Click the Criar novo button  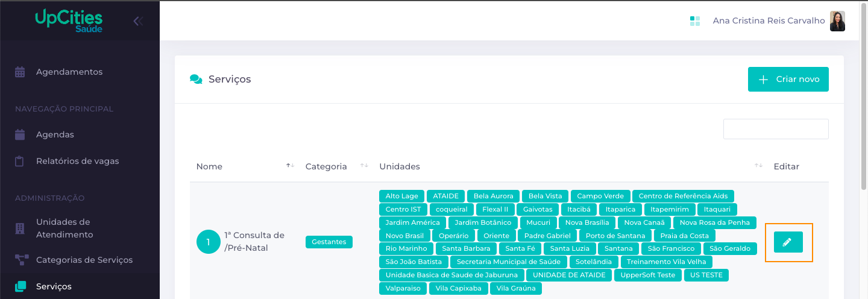coord(788,79)
